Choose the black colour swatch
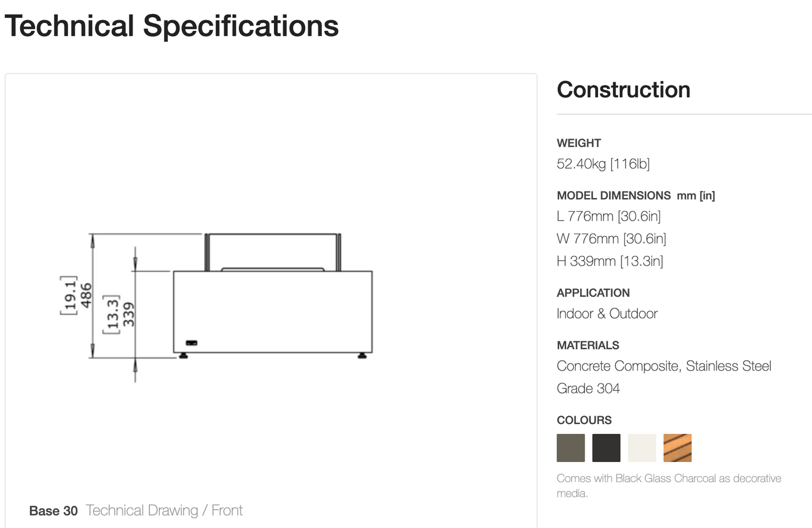This screenshot has height=528, width=812. 606,448
